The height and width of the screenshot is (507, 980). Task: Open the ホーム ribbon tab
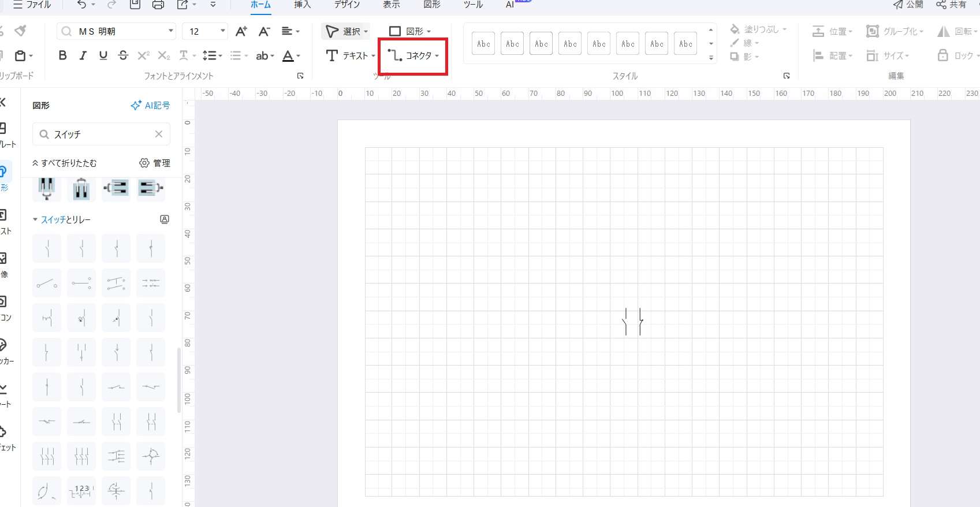click(x=260, y=5)
